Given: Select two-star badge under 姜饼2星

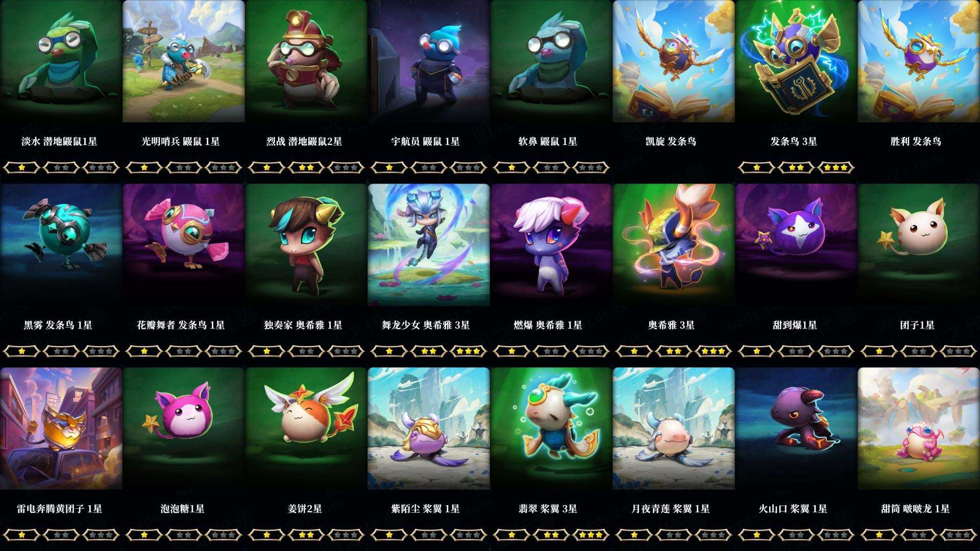Looking at the screenshot, I should point(306,535).
